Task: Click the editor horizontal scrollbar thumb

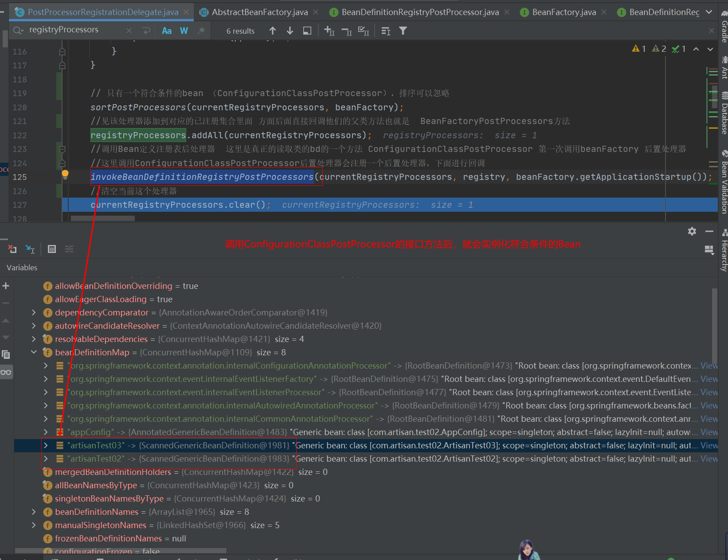Action: [x=102, y=218]
